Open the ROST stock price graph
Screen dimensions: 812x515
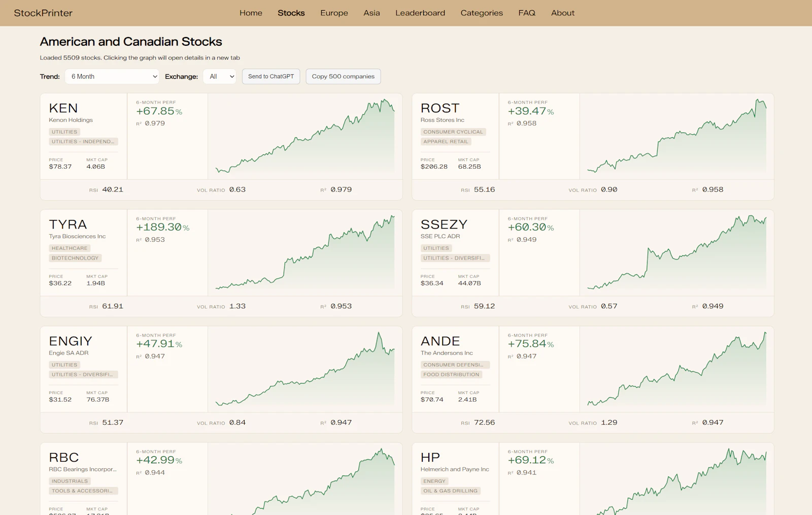pyautogui.click(x=676, y=136)
